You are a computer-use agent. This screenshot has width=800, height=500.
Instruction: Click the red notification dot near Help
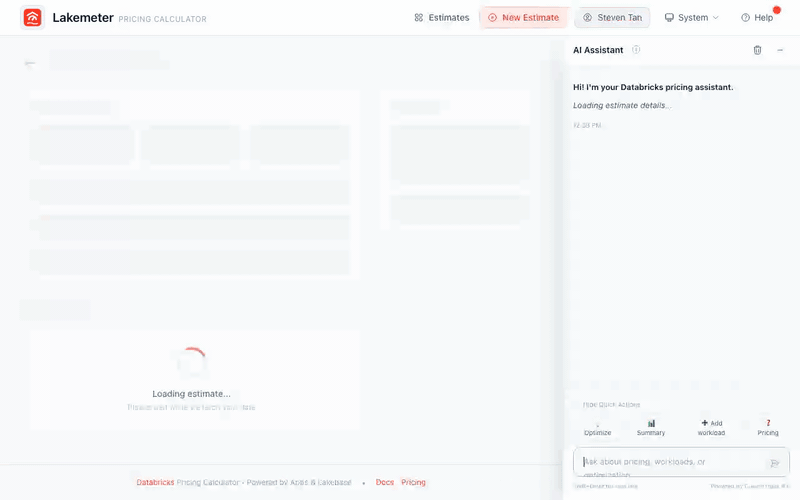[777, 10]
